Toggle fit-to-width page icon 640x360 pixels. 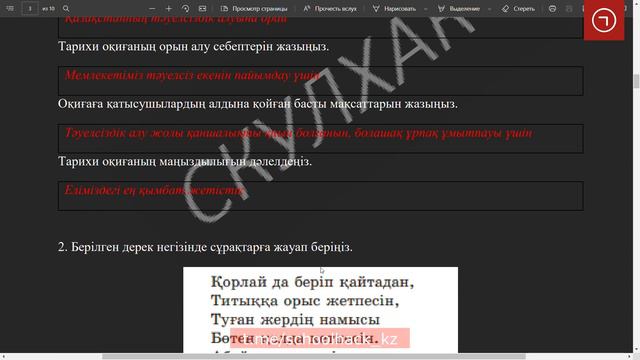click(x=202, y=9)
